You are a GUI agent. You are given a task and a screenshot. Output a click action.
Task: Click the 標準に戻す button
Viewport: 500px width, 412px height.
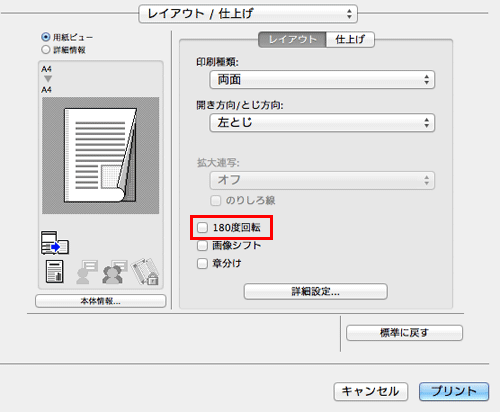pyautogui.click(x=404, y=333)
